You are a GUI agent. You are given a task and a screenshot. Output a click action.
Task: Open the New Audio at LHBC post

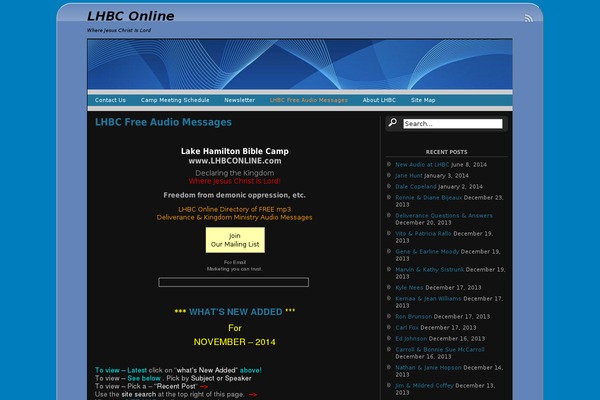coord(422,165)
